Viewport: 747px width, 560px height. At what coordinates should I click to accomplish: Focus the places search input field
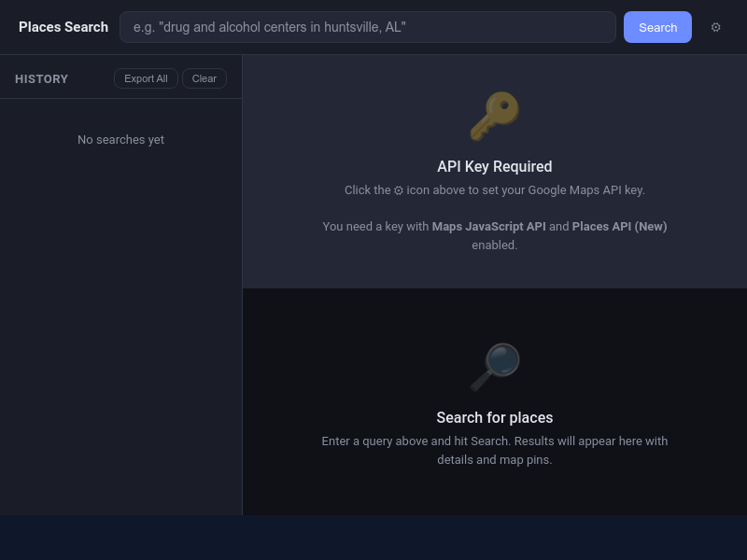[x=368, y=27]
